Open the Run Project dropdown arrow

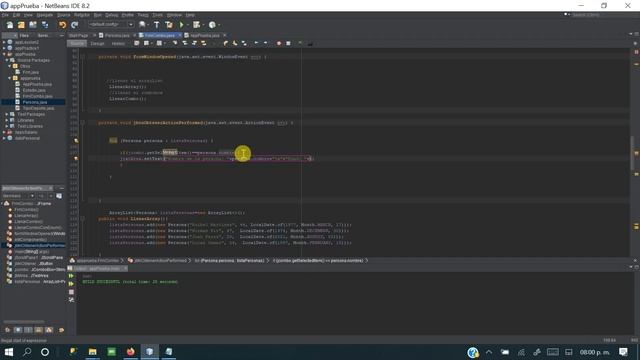point(187,25)
